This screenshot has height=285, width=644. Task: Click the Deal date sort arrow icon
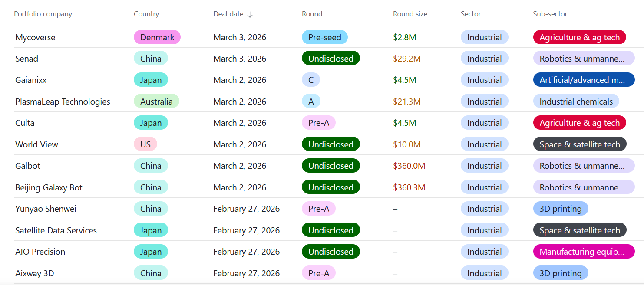(x=250, y=14)
